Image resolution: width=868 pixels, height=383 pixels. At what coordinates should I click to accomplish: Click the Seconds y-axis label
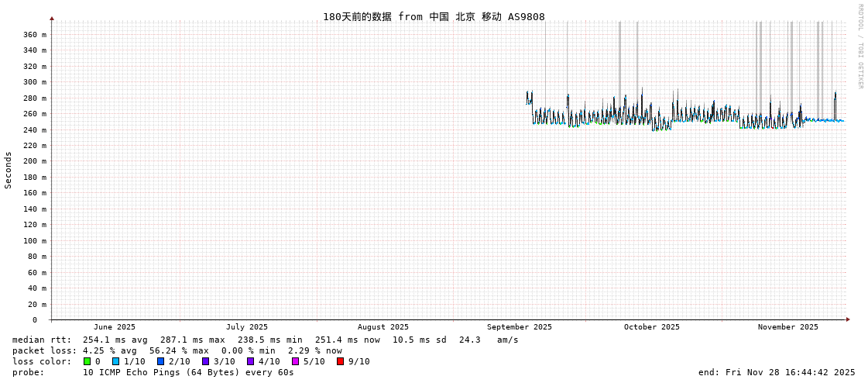pyautogui.click(x=9, y=170)
